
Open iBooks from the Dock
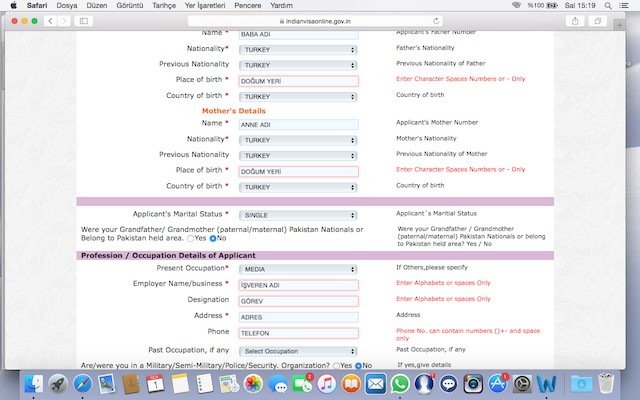[x=351, y=384]
